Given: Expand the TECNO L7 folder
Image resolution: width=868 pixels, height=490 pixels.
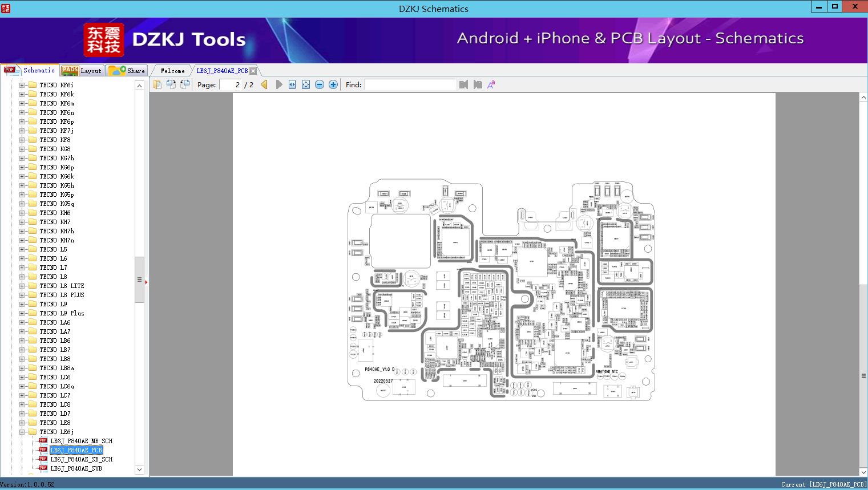Looking at the screenshot, I should click(x=22, y=268).
